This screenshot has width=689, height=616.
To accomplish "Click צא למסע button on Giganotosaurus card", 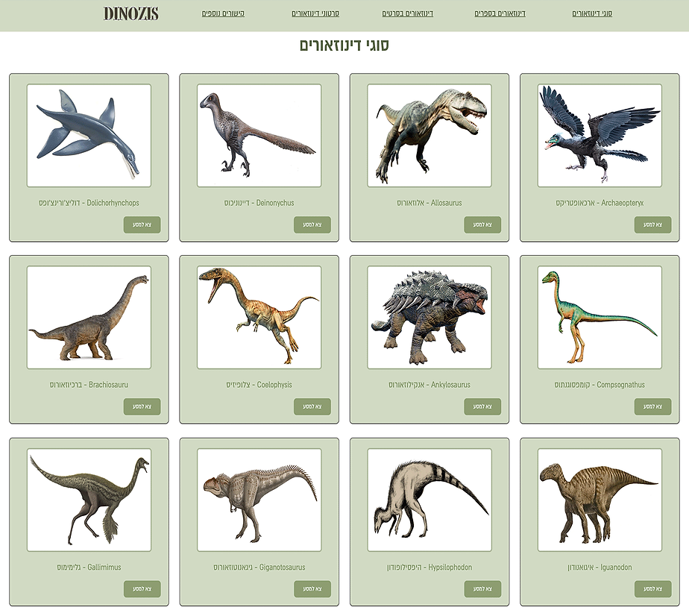I will point(312,588).
